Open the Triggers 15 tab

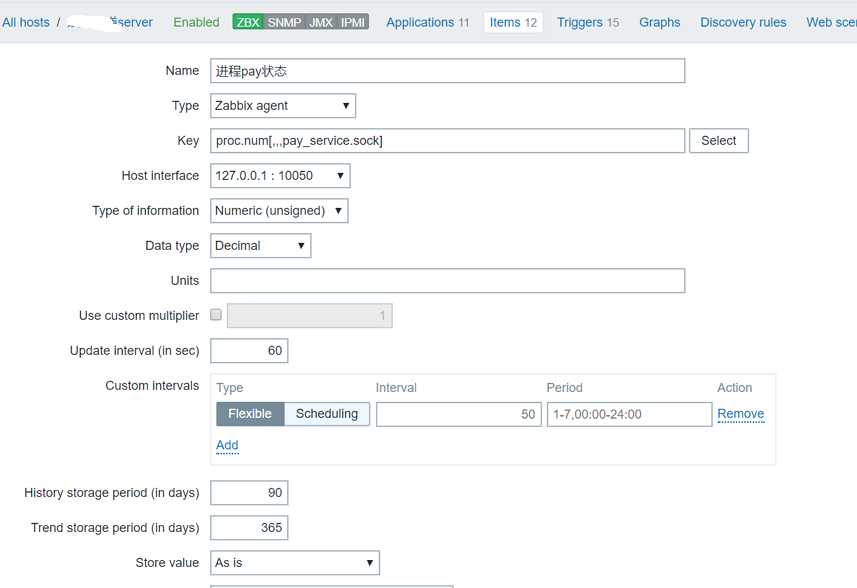click(x=588, y=22)
